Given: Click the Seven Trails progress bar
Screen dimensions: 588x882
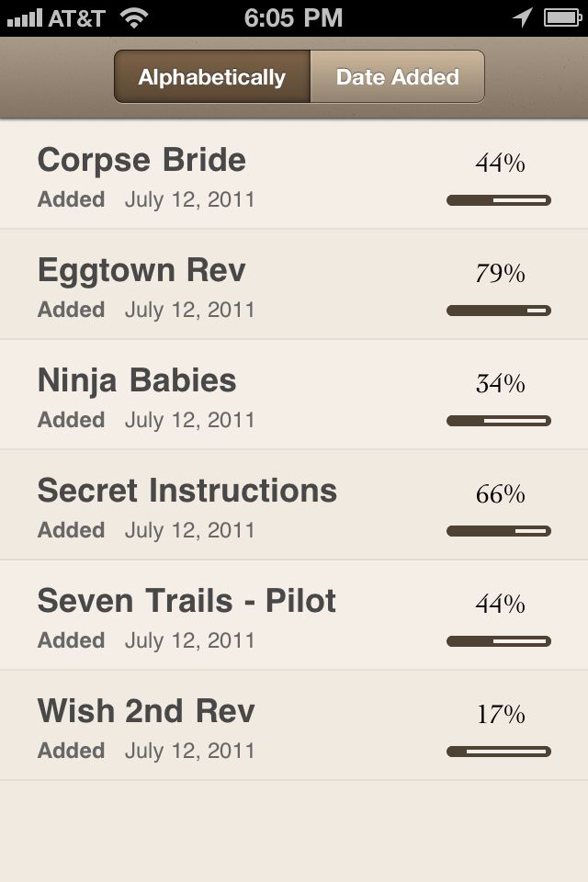Looking at the screenshot, I should [x=499, y=641].
